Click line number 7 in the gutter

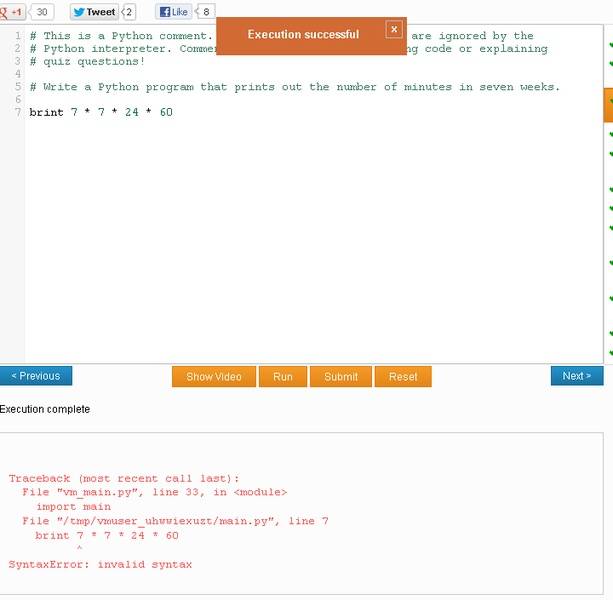[18, 112]
